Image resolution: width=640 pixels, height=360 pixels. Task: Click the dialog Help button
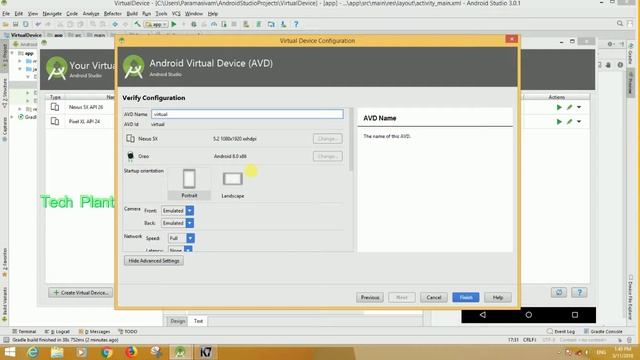click(498, 298)
